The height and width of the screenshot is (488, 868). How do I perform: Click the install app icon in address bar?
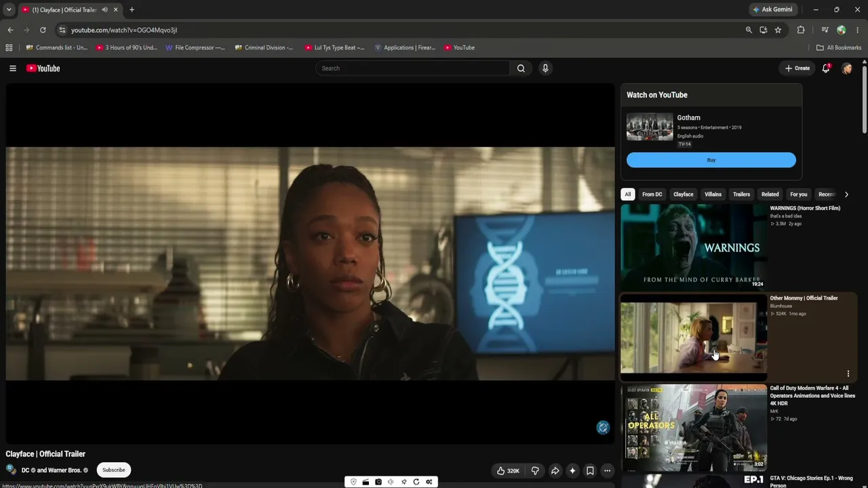click(764, 30)
